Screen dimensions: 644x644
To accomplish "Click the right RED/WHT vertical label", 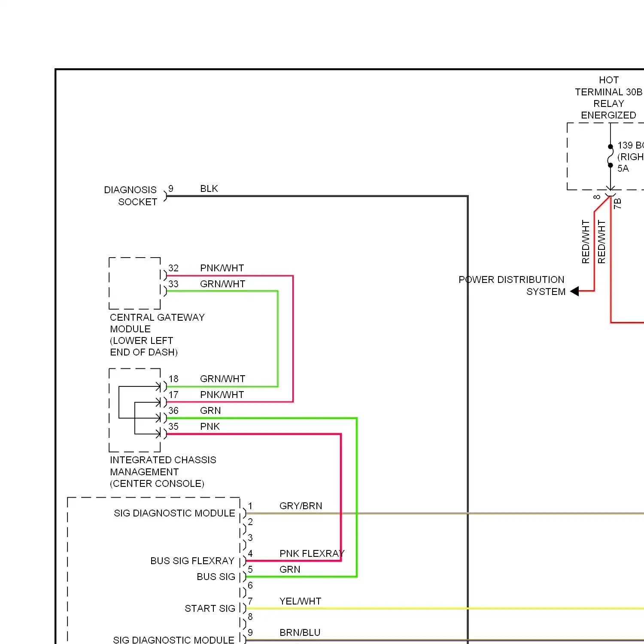I will [601, 242].
